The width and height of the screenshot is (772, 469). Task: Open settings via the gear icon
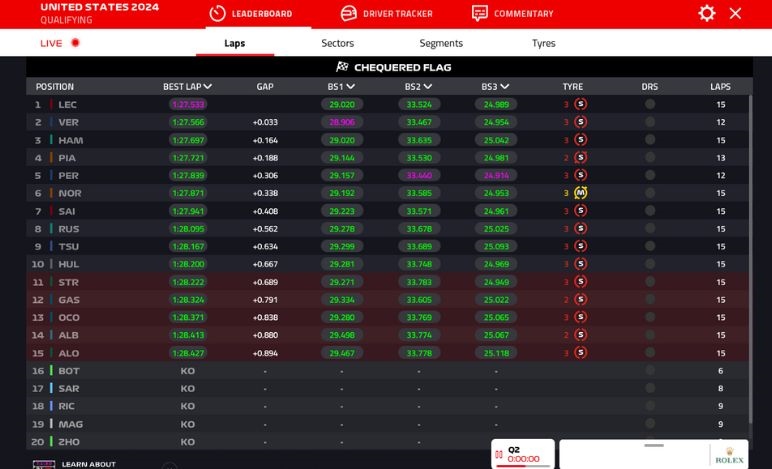[707, 13]
